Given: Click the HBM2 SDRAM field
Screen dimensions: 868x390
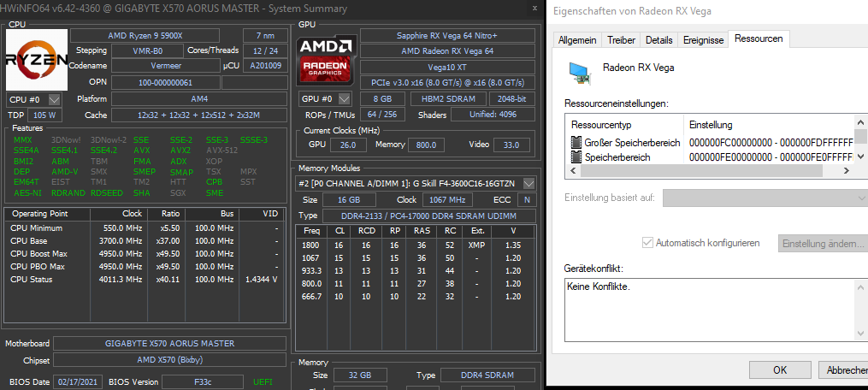Looking at the screenshot, I should point(448,98).
